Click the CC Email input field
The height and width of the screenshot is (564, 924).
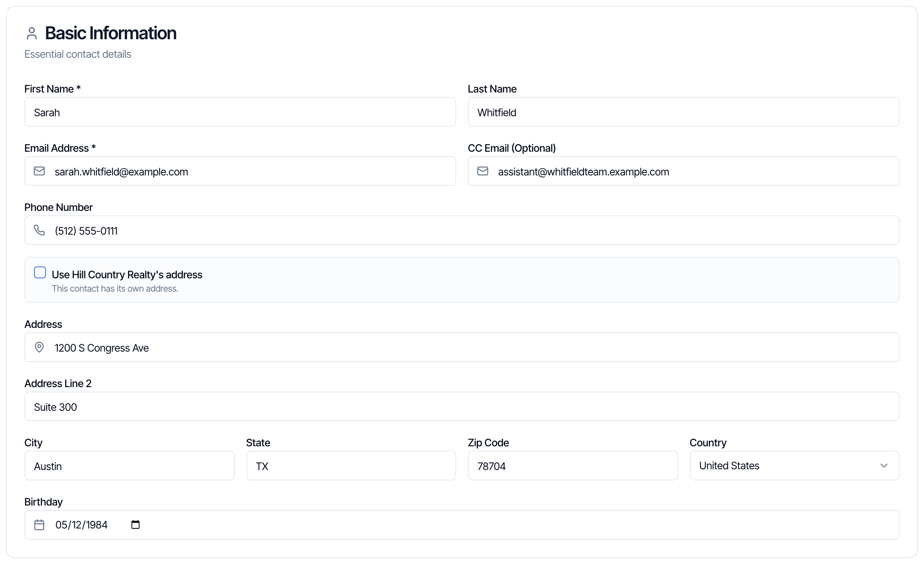coord(684,171)
